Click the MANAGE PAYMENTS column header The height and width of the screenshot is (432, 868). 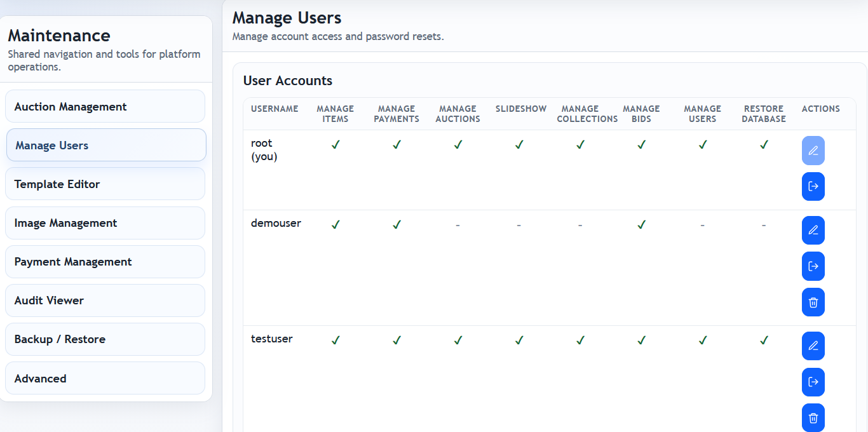(x=397, y=114)
